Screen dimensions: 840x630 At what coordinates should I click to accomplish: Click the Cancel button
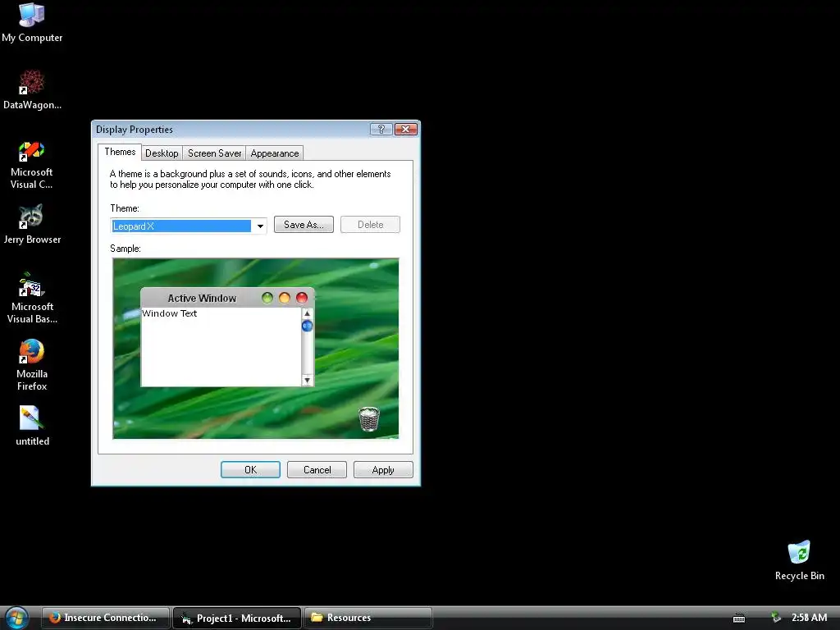point(317,470)
